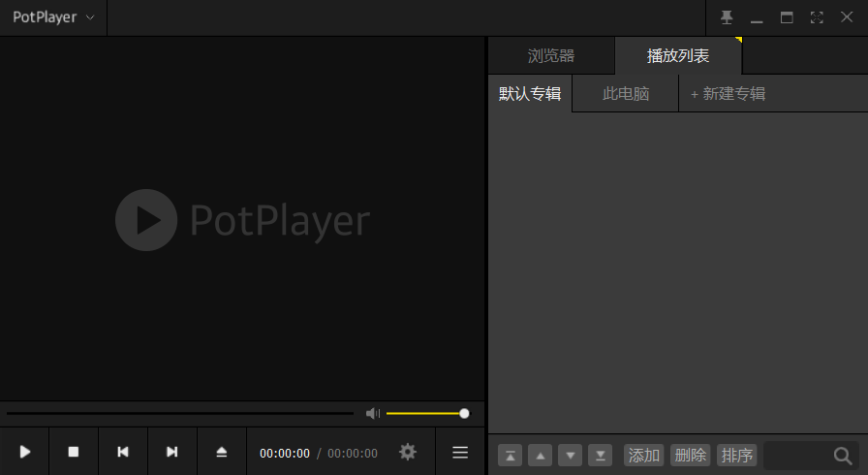Toggle the playlist panel via hamburger icon
868x475 pixels.
[x=460, y=453]
